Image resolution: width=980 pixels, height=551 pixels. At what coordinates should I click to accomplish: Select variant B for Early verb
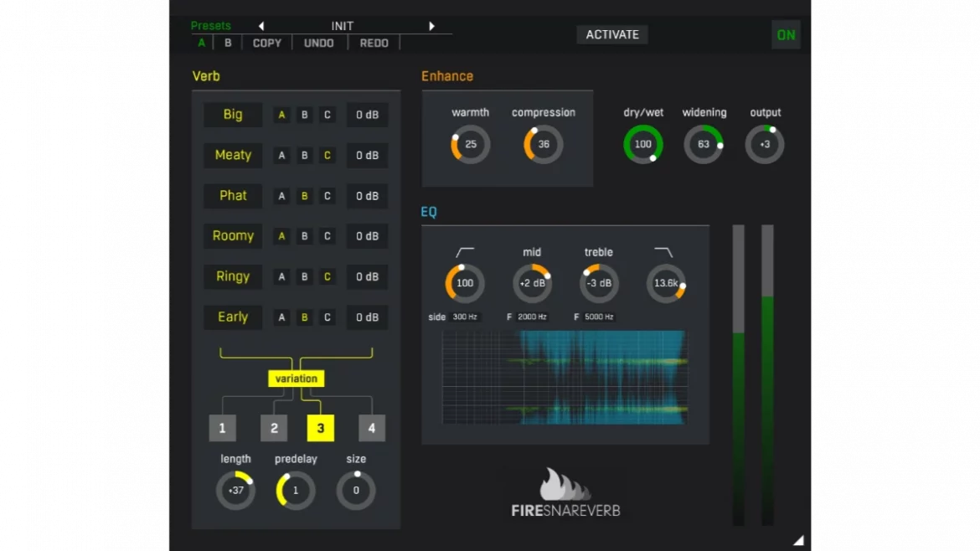click(x=304, y=317)
